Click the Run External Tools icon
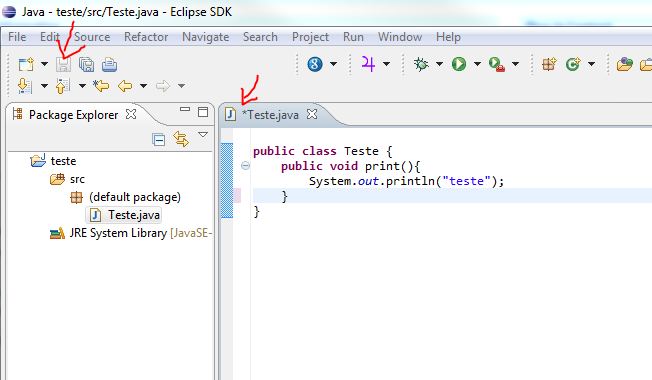The height and width of the screenshot is (380, 652). pyautogui.click(x=497, y=64)
